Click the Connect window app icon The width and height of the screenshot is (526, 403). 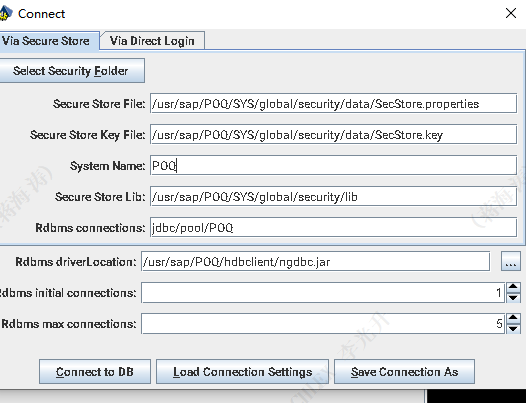pyautogui.click(x=5, y=13)
